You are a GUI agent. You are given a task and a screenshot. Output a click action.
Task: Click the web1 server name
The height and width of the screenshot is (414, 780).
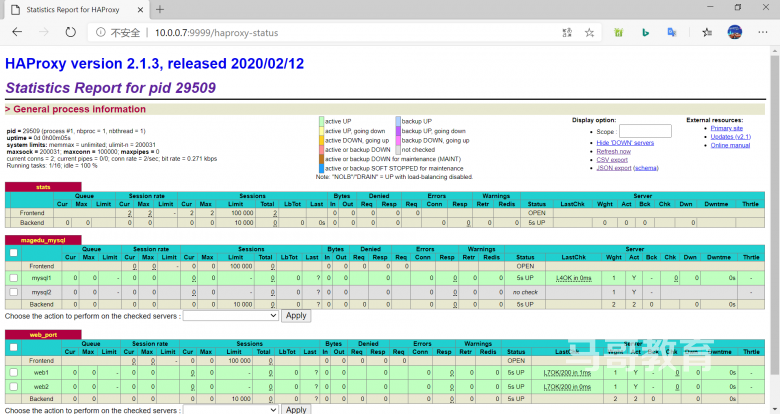41,373
